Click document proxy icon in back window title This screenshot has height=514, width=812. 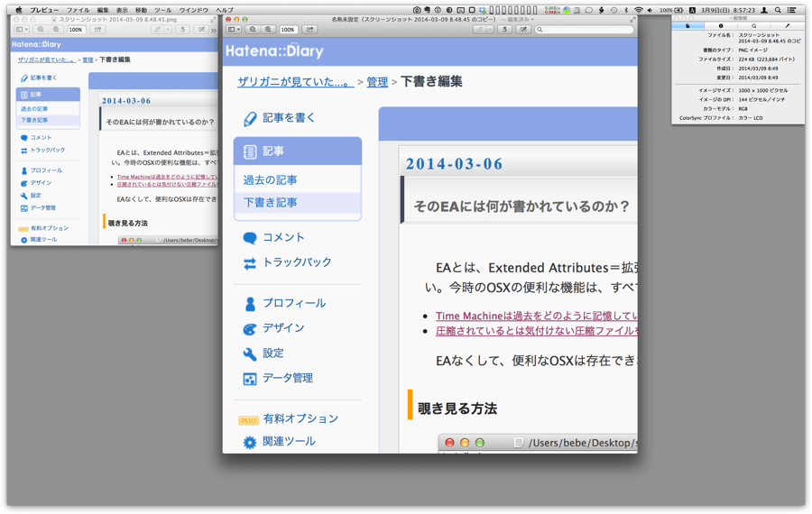click(x=53, y=19)
